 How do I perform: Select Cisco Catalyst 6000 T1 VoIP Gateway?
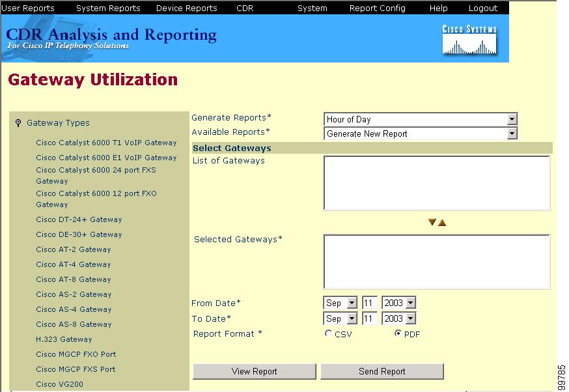(x=106, y=143)
